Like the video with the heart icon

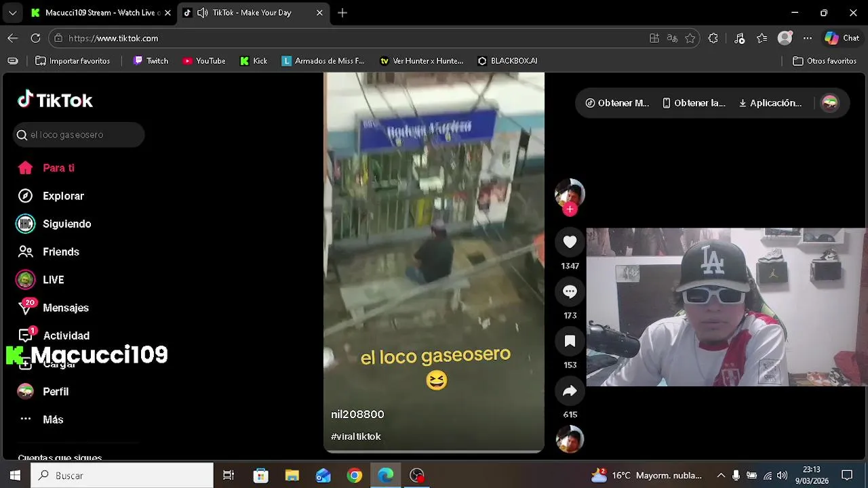pos(570,242)
